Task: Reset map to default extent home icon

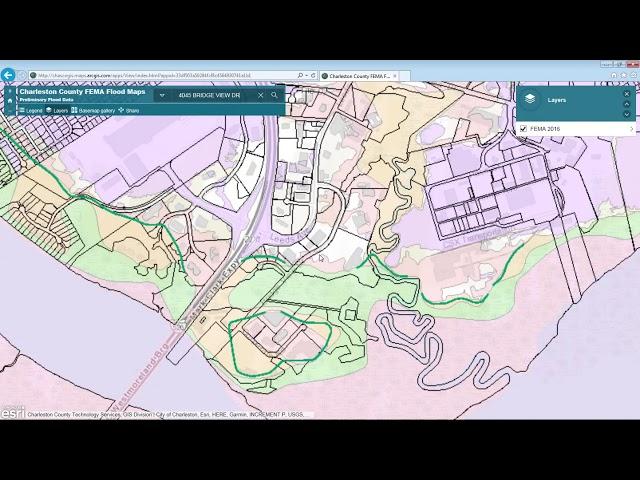Action: 10,101
